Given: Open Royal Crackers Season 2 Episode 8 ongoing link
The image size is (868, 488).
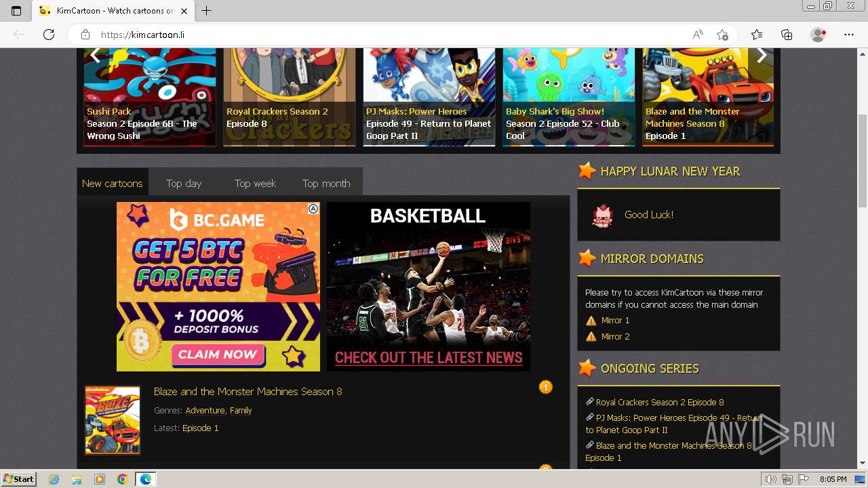Looking at the screenshot, I should click(660, 402).
